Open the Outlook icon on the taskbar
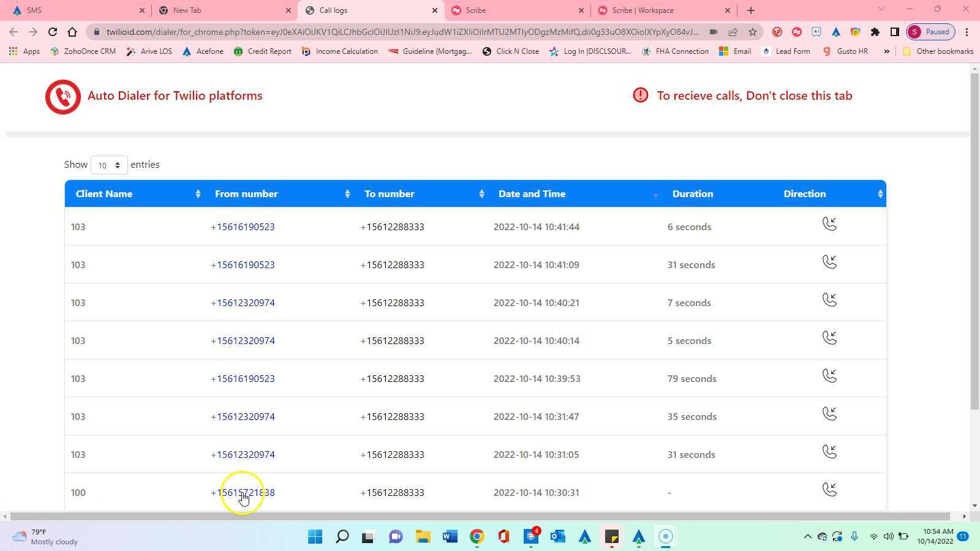 pos(557,536)
